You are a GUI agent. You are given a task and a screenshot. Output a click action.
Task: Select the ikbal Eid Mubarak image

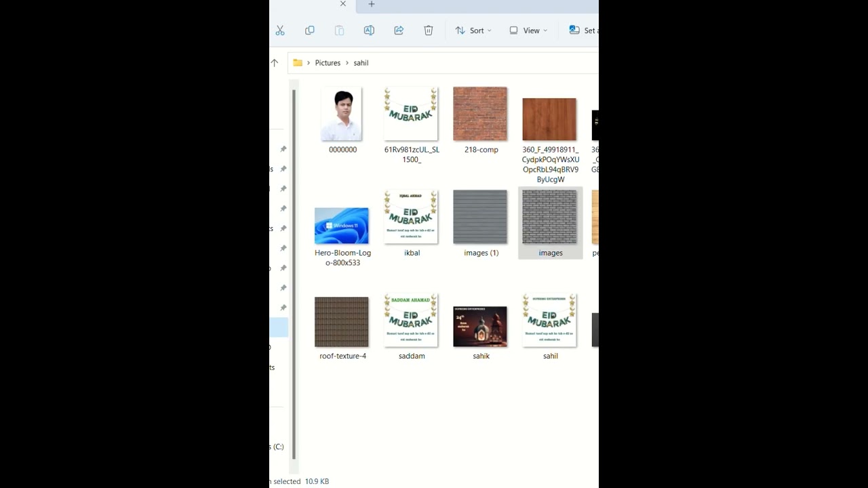[411, 217]
